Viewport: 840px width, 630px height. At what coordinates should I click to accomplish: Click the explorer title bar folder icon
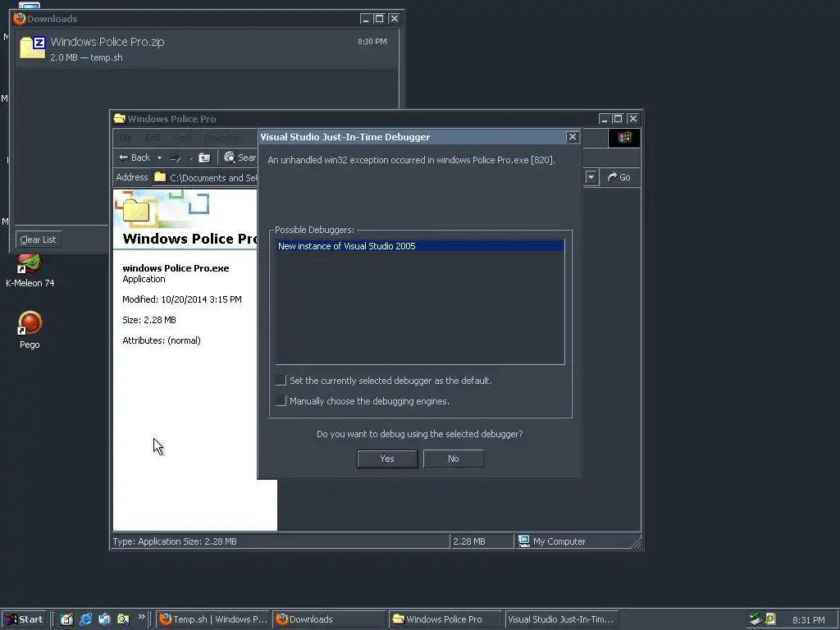(x=120, y=118)
